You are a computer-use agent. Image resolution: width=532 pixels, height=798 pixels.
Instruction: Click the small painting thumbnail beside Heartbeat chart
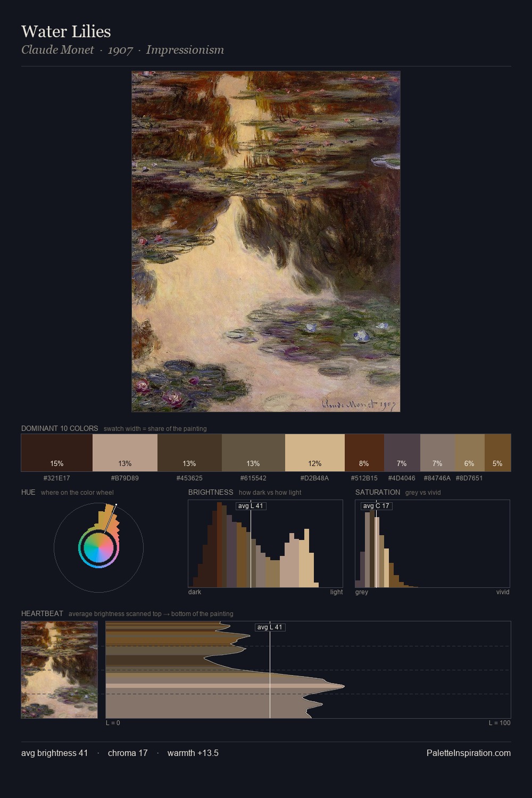[x=59, y=670]
